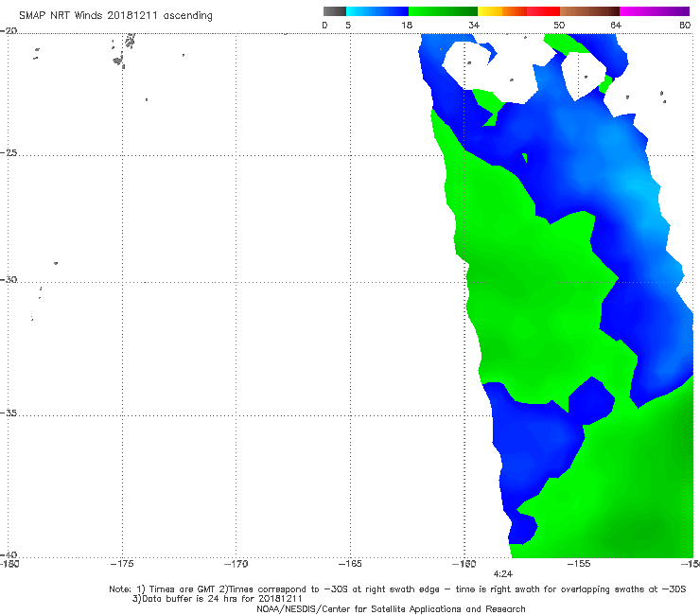Click the note '3)Data buffer is 24 hrs'

tap(217, 599)
